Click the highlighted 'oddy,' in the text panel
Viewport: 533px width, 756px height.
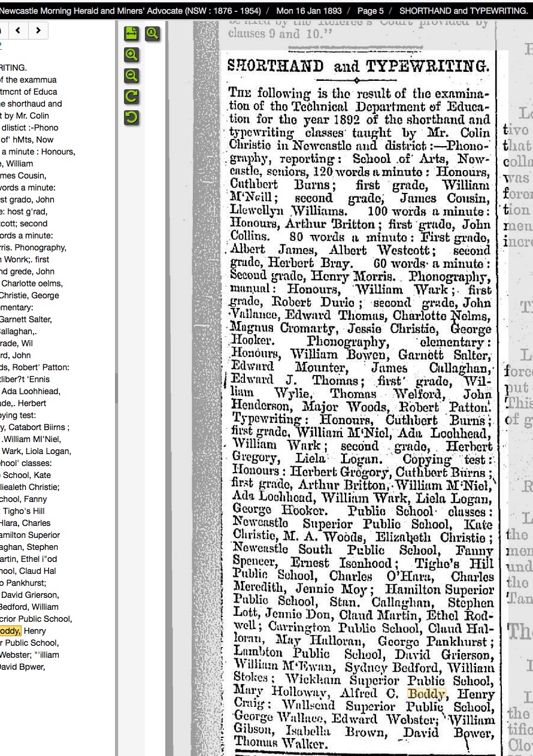(x=10, y=631)
